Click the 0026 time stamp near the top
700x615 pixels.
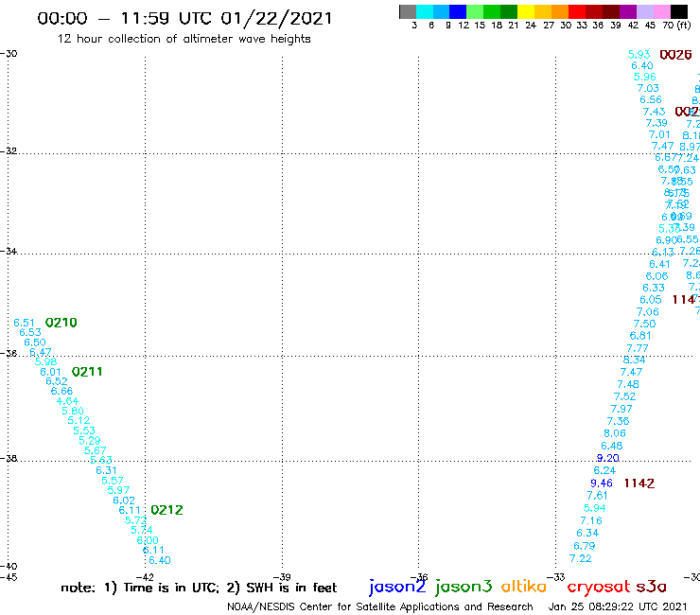pos(676,55)
